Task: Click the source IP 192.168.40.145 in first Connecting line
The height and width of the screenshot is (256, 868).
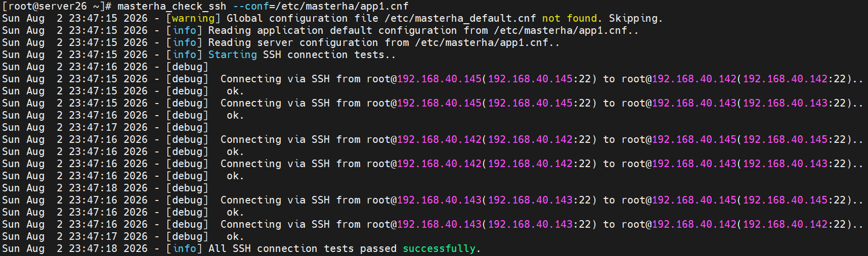Action: (x=440, y=79)
